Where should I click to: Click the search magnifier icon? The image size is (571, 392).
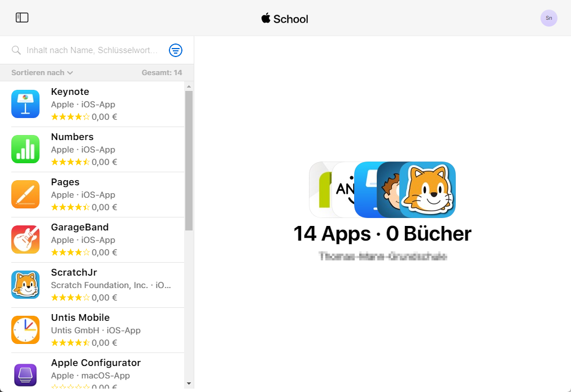coord(16,50)
